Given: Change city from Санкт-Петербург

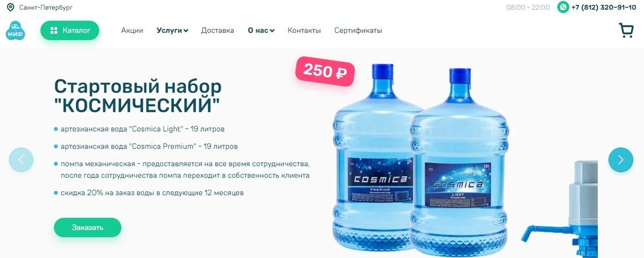Looking at the screenshot, I should (x=46, y=8).
